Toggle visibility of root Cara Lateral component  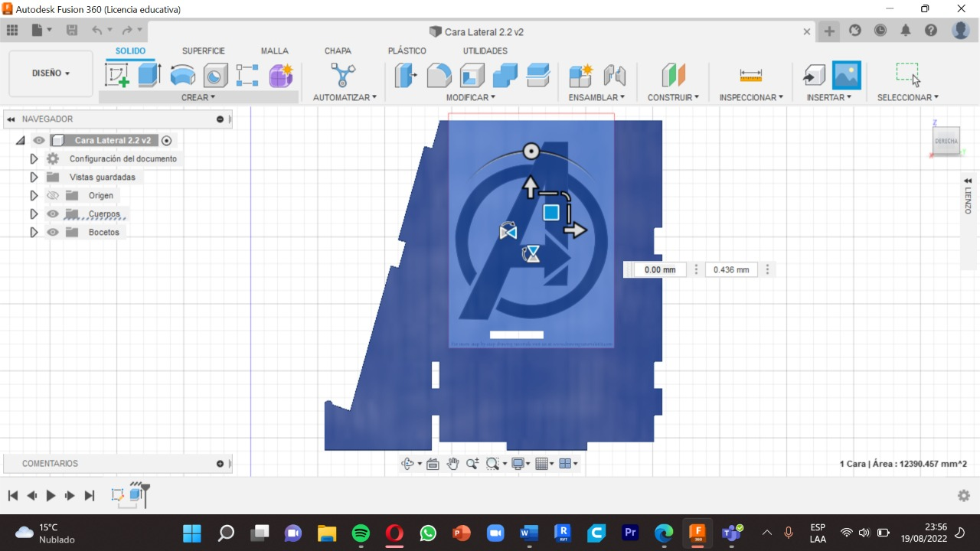pyautogui.click(x=39, y=140)
